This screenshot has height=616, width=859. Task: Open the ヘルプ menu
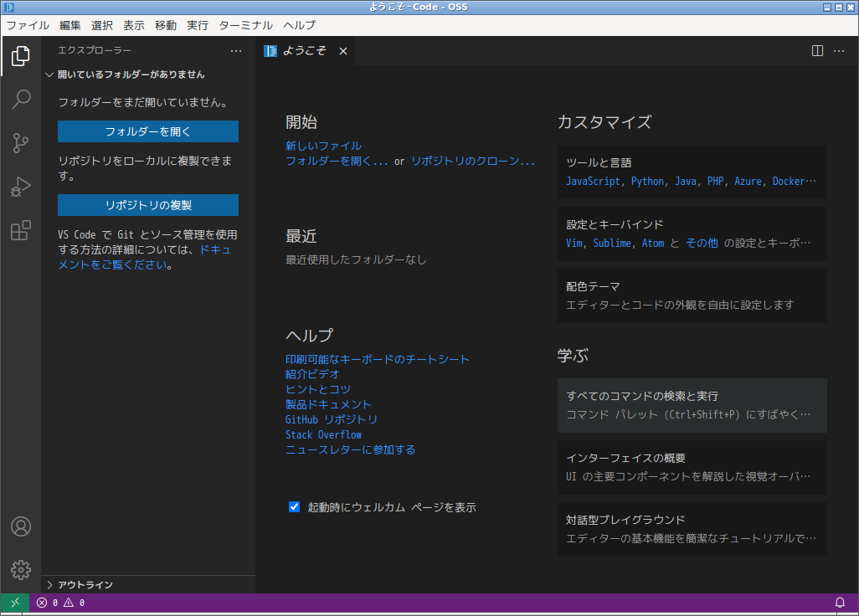point(299,25)
